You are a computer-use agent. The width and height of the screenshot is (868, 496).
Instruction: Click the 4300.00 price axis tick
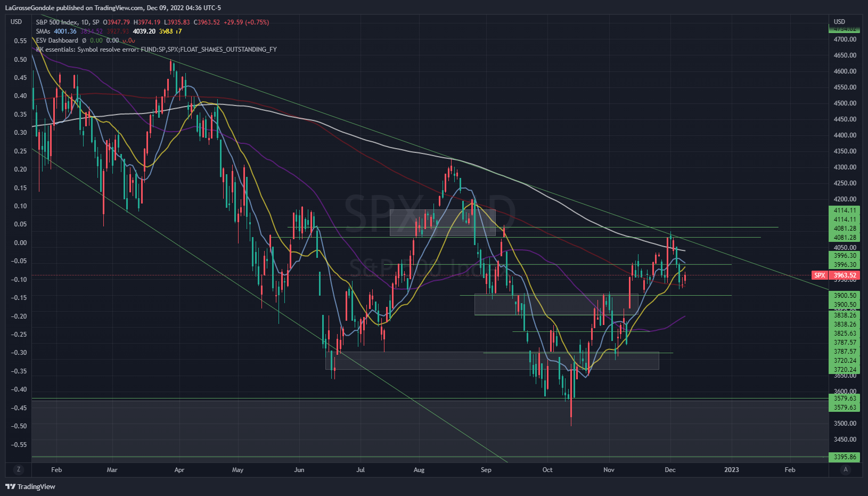point(845,167)
